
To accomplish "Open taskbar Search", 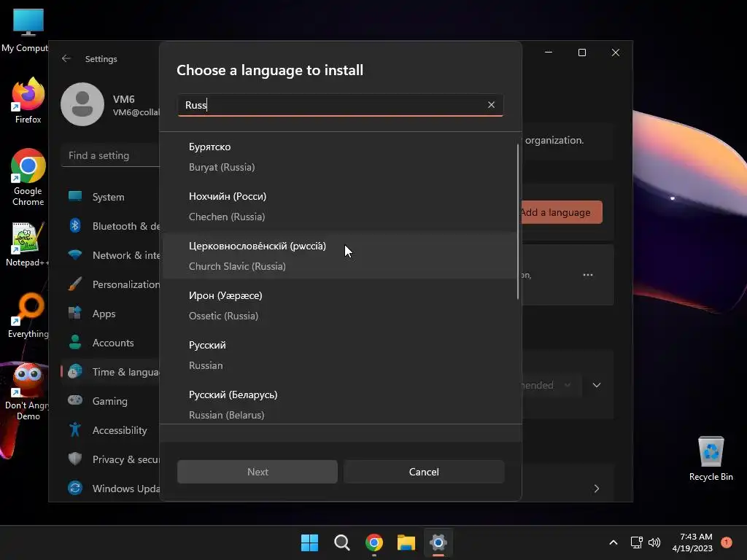I will 341,542.
